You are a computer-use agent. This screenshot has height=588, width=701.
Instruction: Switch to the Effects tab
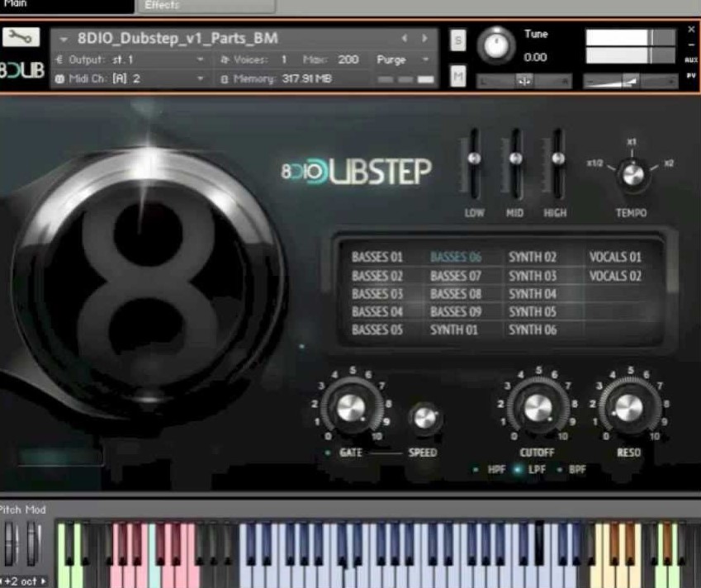click(x=206, y=5)
